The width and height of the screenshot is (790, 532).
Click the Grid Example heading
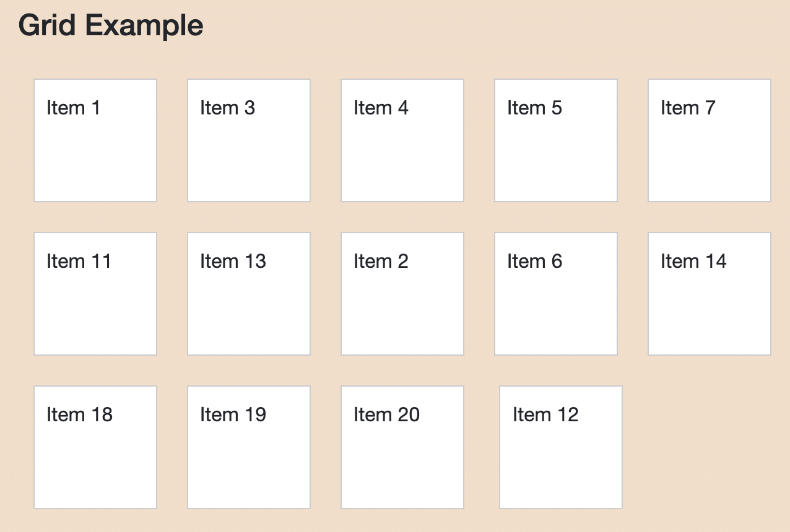(x=111, y=26)
